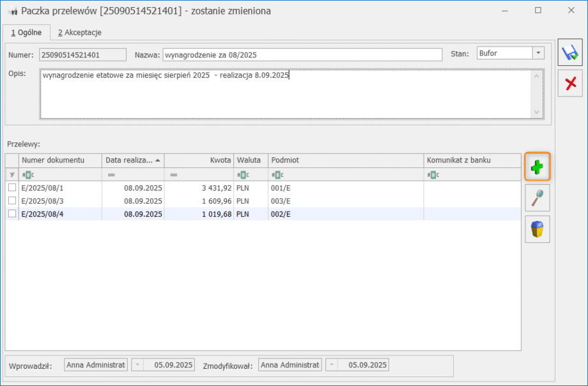This screenshot has width=588, height=386.
Task: Tick the checkbox for E/2025/08/3
Action: (x=12, y=201)
